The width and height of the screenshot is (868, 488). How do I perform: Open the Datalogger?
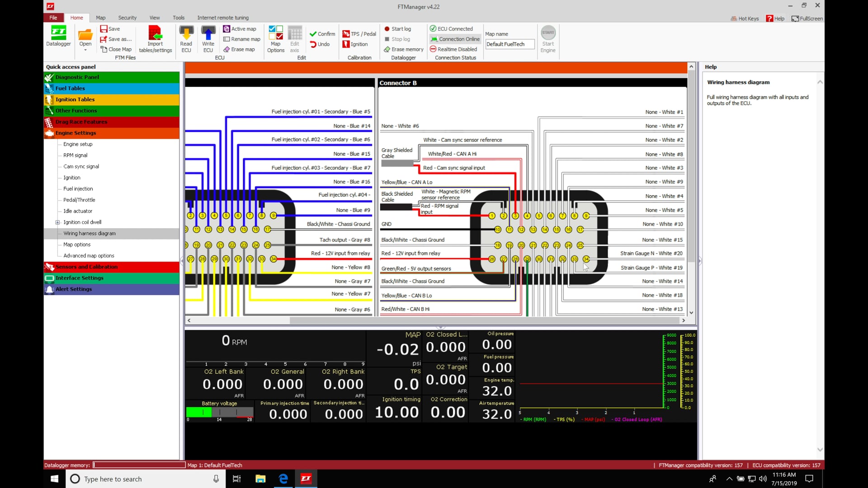click(x=58, y=37)
